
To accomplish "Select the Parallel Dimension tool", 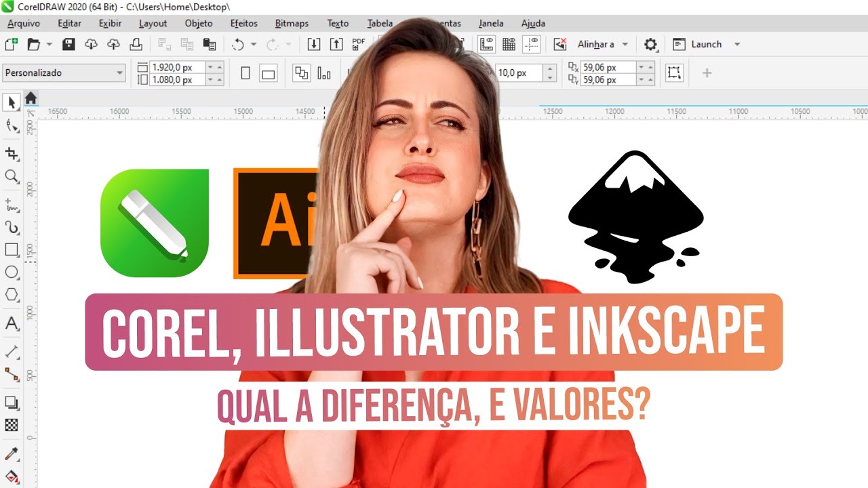I will click(x=12, y=351).
